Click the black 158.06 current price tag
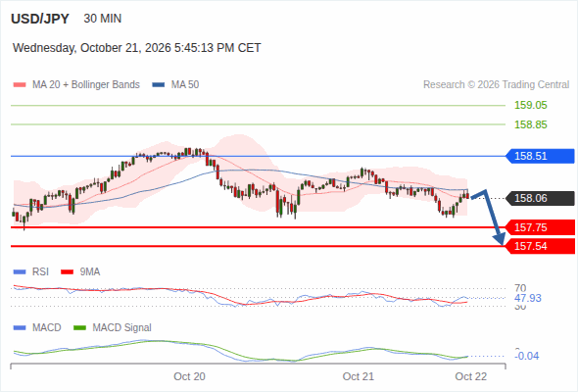 pos(540,198)
